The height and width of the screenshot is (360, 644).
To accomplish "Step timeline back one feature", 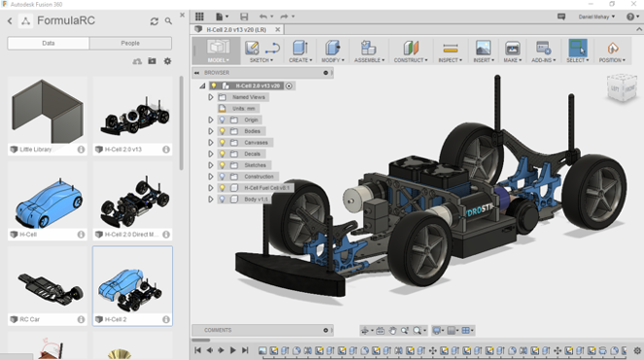I will pos(210,350).
